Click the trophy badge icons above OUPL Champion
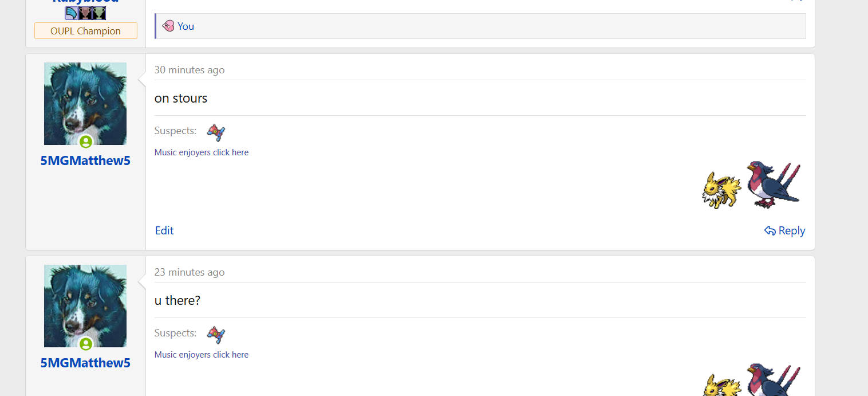The image size is (868, 396). (85, 13)
